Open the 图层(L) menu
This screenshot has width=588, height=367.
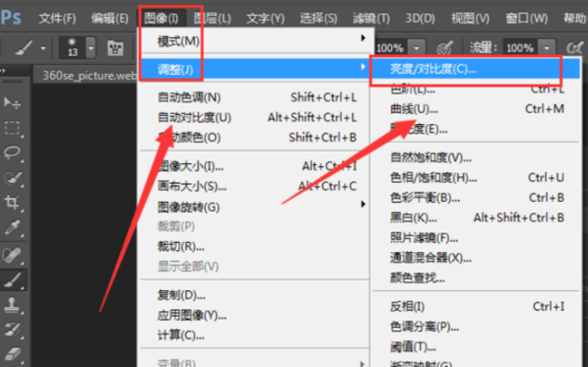coord(212,18)
